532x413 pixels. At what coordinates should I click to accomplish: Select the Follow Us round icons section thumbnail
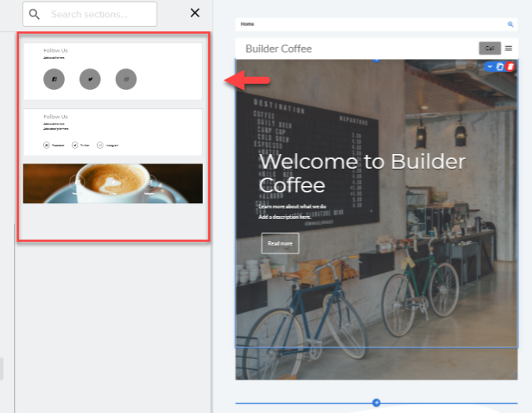(113, 71)
